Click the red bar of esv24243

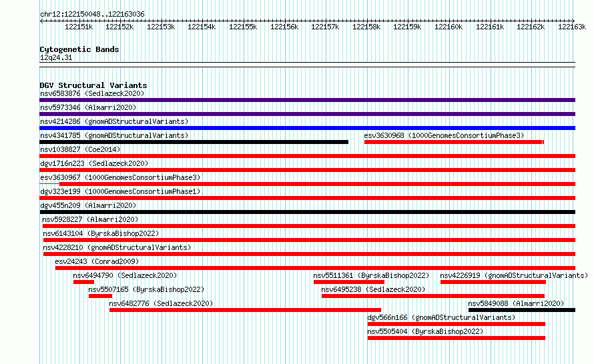(315, 268)
